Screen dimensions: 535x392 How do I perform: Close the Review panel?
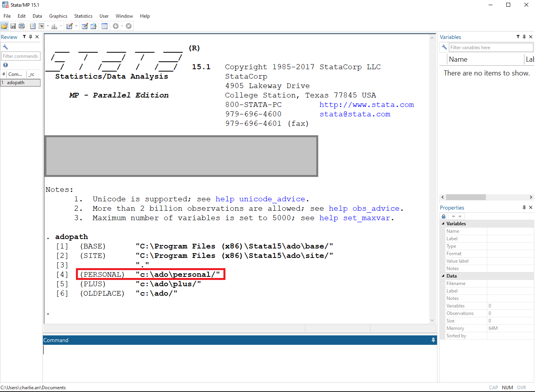pyautogui.click(x=37, y=37)
